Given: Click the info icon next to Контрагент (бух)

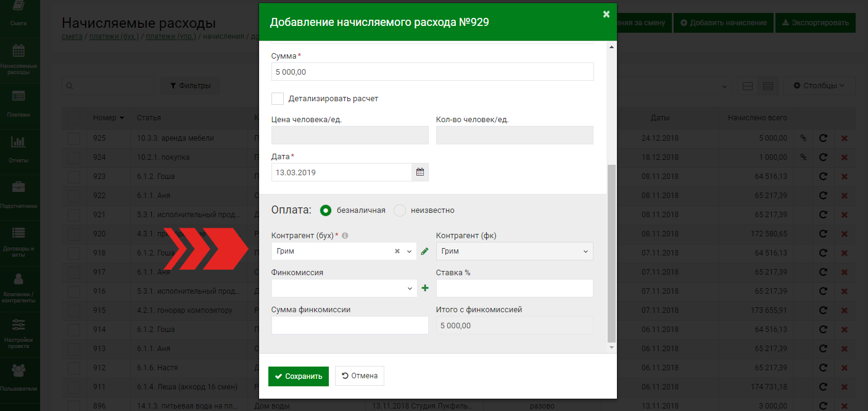Looking at the screenshot, I should pyautogui.click(x=345, y=236).
